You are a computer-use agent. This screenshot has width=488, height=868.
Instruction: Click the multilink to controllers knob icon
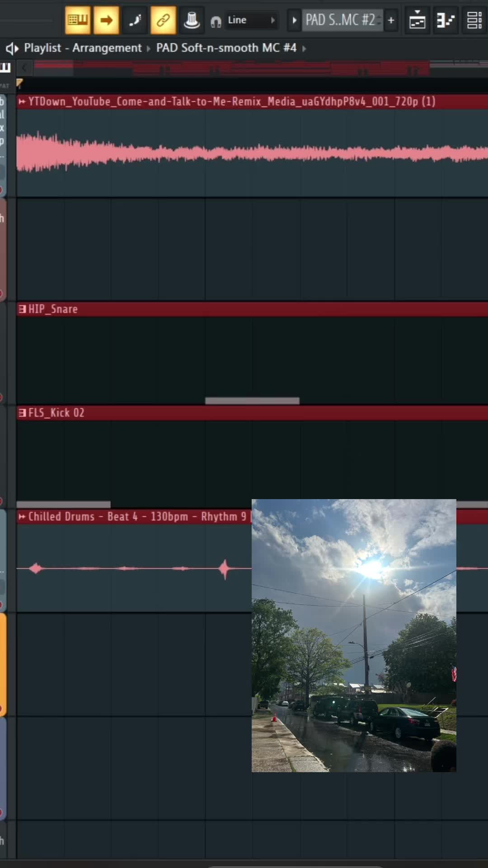pyautogui.click(x=192, y=20)
